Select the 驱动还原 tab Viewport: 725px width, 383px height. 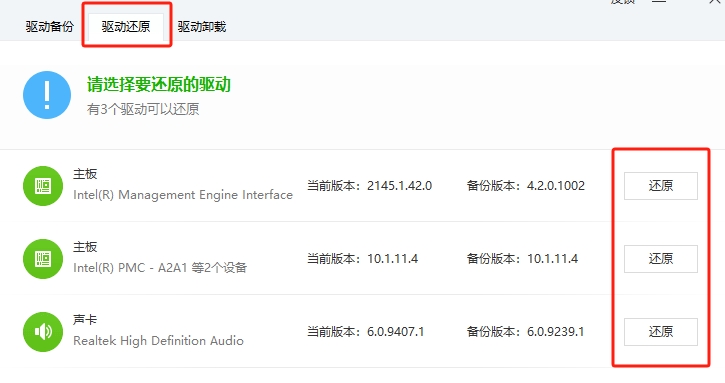[126, 27]
